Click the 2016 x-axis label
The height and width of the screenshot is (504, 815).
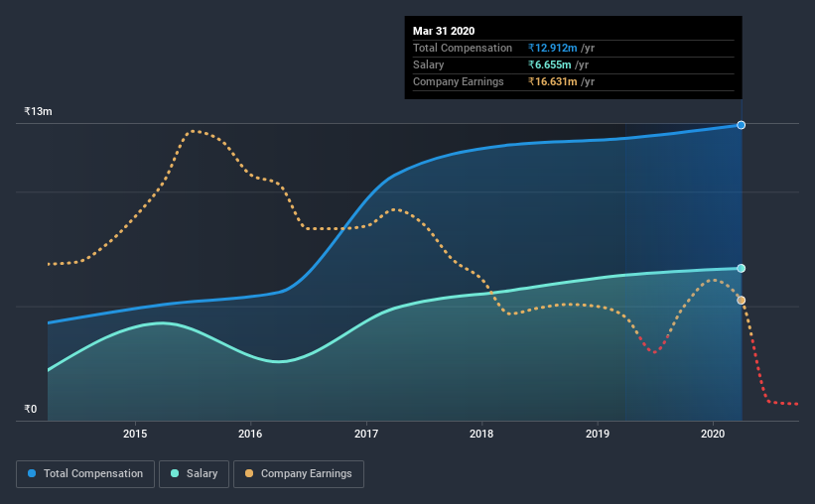[x=250, y=434]
